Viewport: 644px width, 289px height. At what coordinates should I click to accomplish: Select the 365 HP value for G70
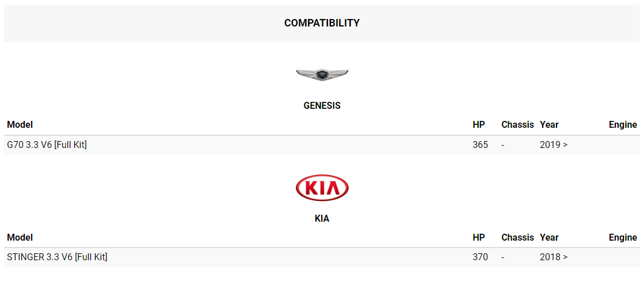point(481,144)
